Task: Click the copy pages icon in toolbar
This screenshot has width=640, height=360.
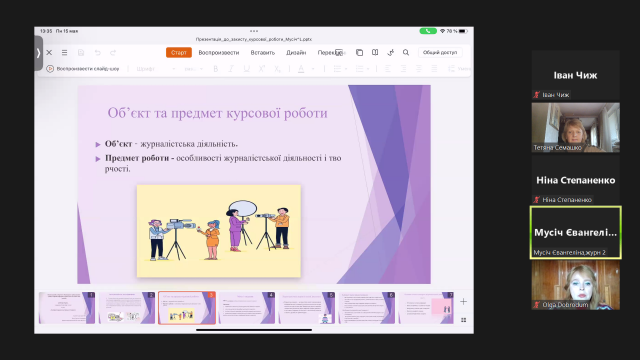Action: [x=359, y=53]
